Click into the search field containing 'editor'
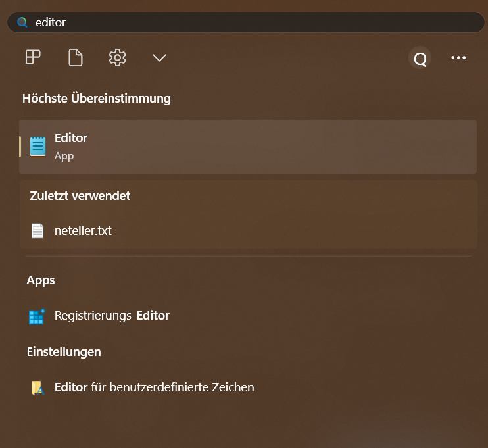Screen dimensions: 488x448 click(246, 22)
